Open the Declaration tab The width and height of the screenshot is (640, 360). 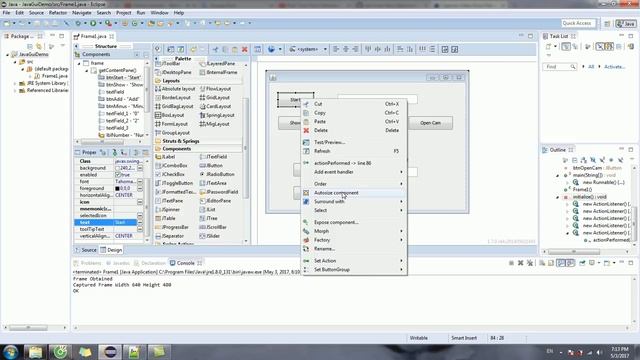150,263
